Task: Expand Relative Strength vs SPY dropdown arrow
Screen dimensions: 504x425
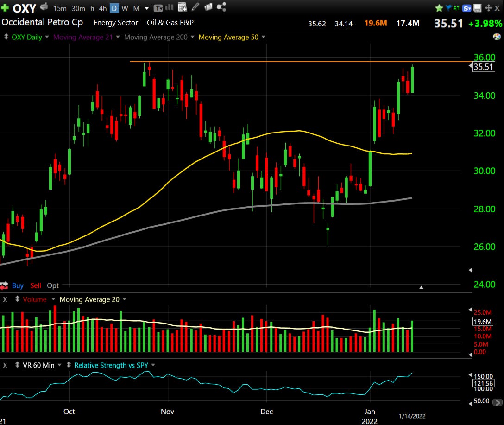Action: 153,365
